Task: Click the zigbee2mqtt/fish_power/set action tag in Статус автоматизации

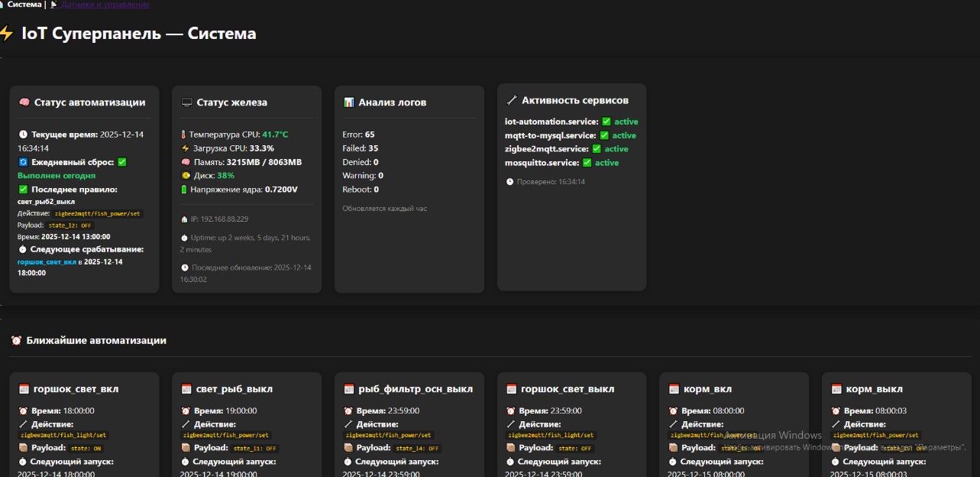Action: [97, 214]
